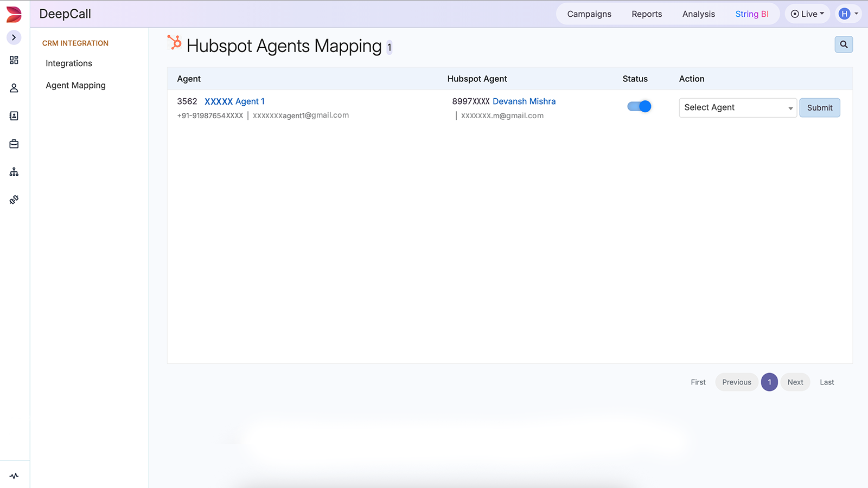Screen dimensions: 868x488
Task: Open the contacts book icon in sidebar
Action: (x=14, y=116)
